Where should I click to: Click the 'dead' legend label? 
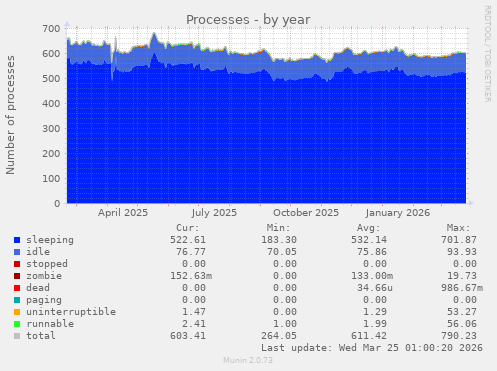(38, 288)
